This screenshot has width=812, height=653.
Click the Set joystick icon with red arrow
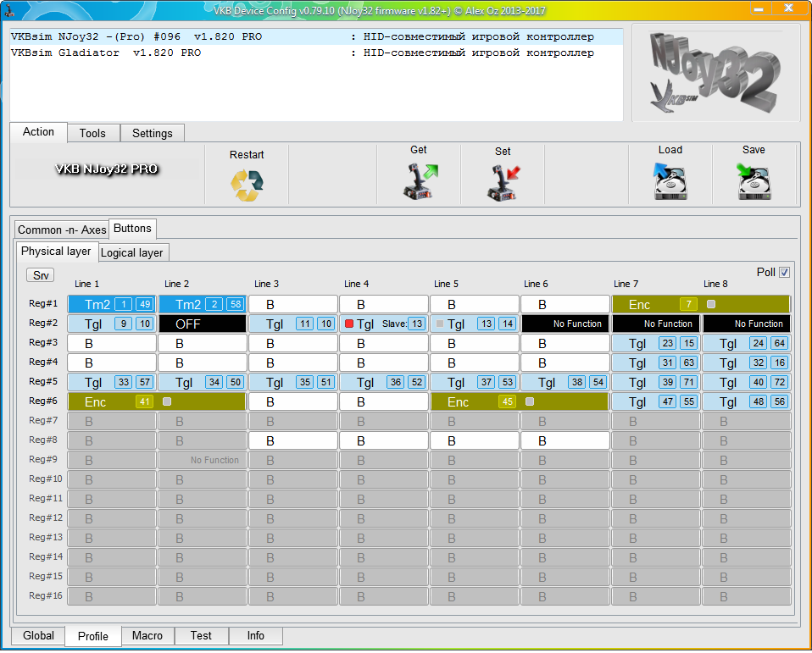[503, 183]
